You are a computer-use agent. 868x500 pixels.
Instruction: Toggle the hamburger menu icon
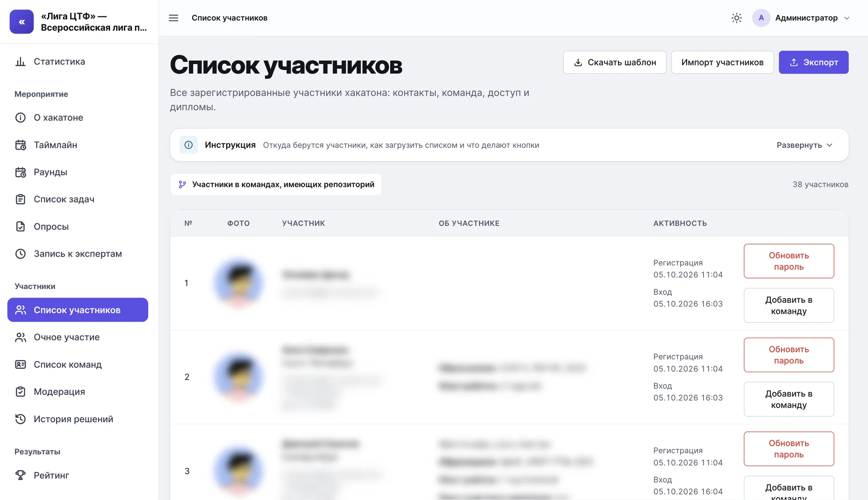click(174, 18)
